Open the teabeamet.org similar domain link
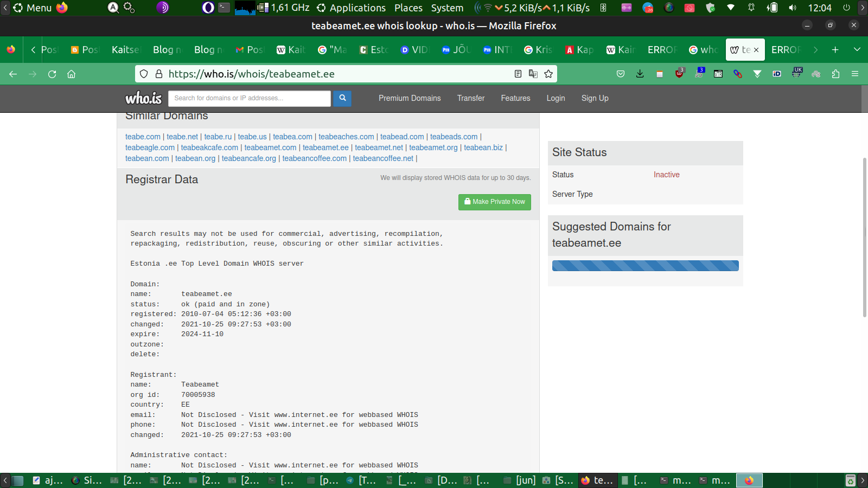 pos(433,147)
